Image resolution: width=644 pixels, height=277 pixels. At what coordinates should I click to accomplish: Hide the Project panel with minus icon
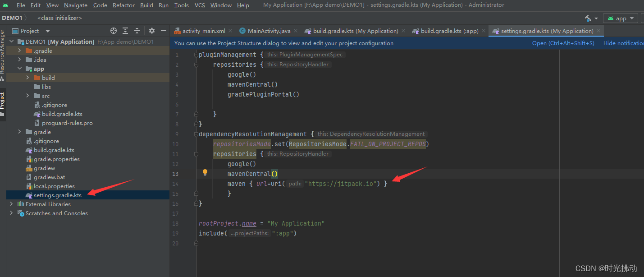click(163, 31)
